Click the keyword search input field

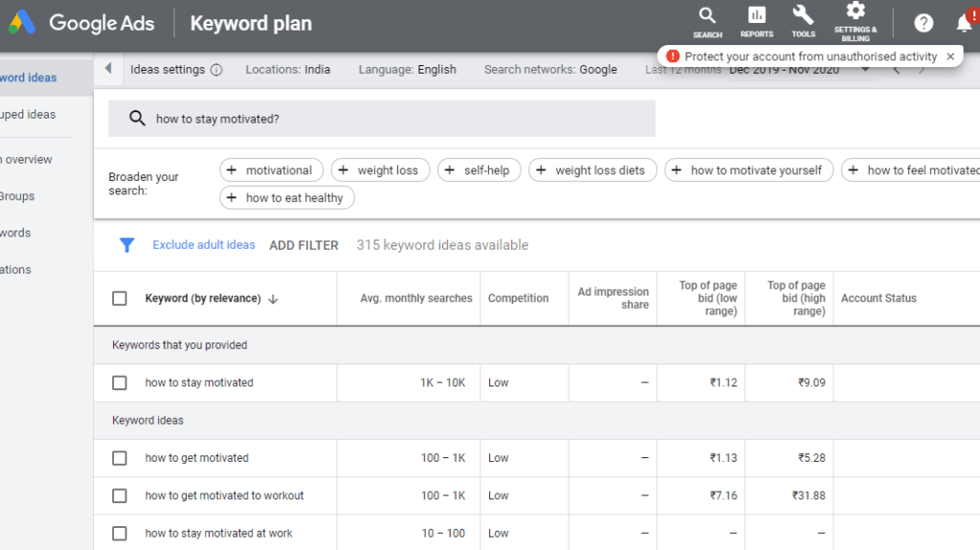pos(381,118)
